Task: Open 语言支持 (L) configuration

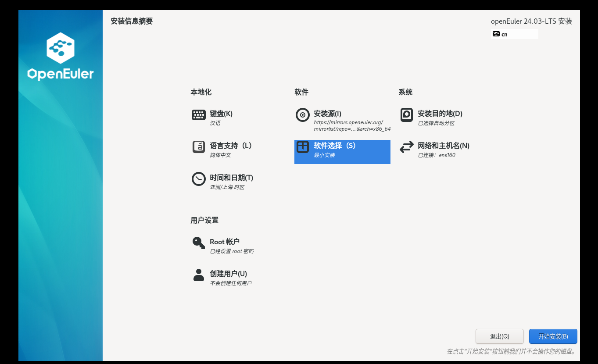Action: [x=231, y=146]
